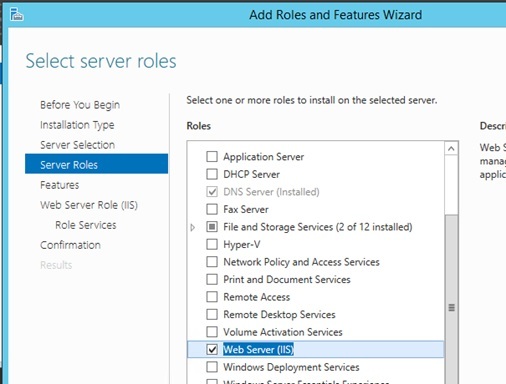
Task: Select the Server Roles step
Action: pos(96,164)
